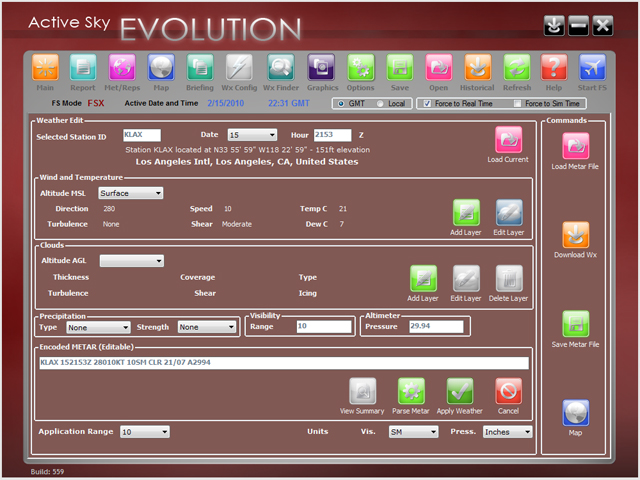Open Historical weather icon
Screen dimensions: 640x480
(478, 67)
